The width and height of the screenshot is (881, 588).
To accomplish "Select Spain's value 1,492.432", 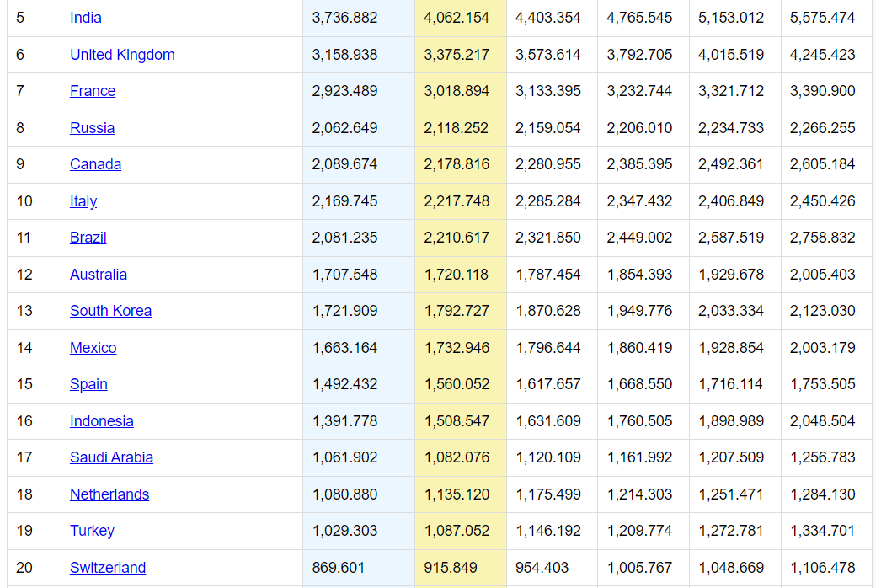I will point(344,384).
